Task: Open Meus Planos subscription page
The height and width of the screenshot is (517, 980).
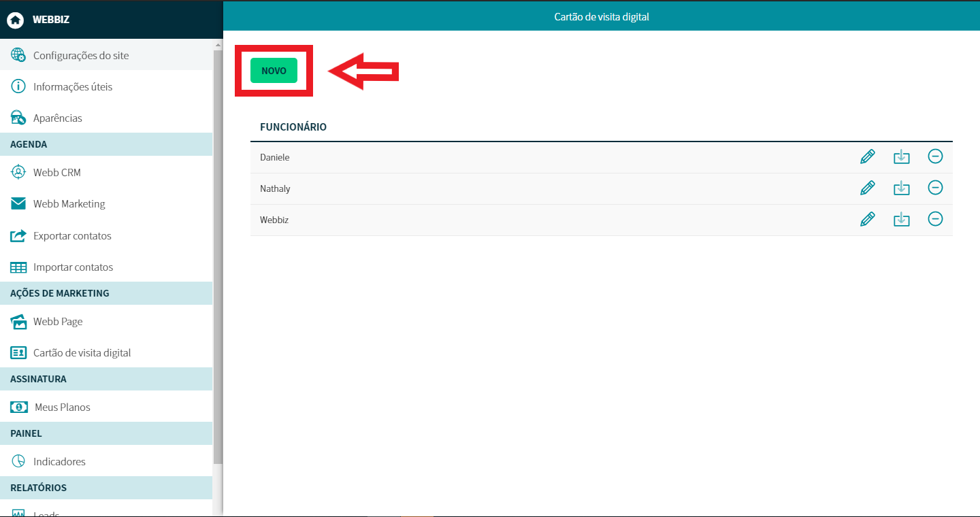Action: [x=62, y=407]
